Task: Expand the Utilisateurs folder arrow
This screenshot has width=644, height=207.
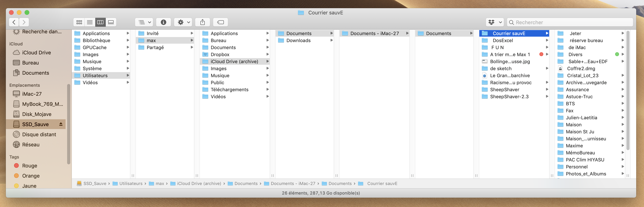Action: (x=128, y=75)
